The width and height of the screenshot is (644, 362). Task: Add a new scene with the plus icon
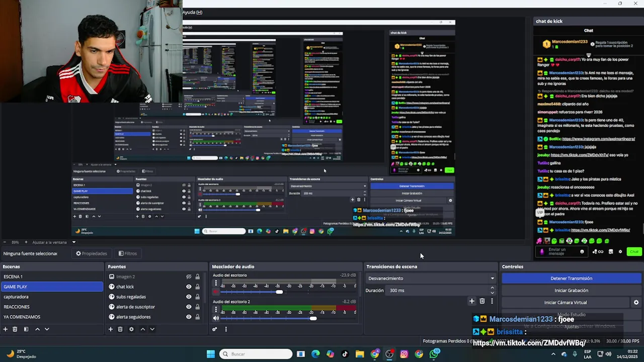[x=6, y=329]
